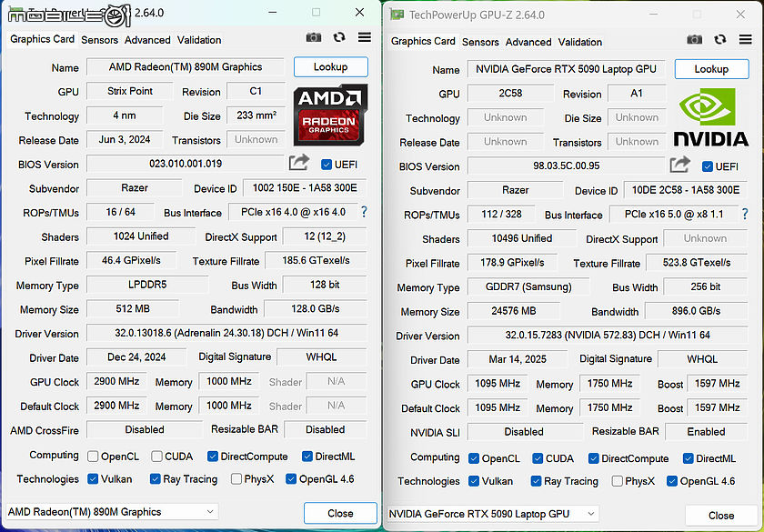Toggle Vulkan checkbox in AMD window
This screenshot has height=532, width=764.
click(x=93, y=479)
